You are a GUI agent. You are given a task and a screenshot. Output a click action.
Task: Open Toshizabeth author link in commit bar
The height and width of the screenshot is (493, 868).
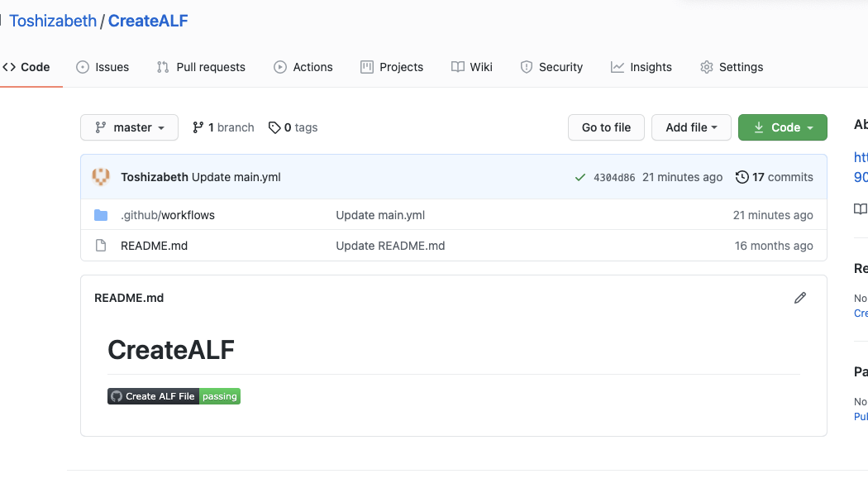coord(155,177)
